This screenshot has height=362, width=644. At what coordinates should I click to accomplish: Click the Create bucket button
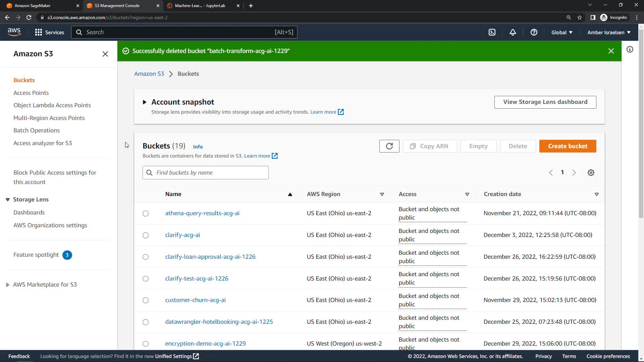[x=568, y=146]
